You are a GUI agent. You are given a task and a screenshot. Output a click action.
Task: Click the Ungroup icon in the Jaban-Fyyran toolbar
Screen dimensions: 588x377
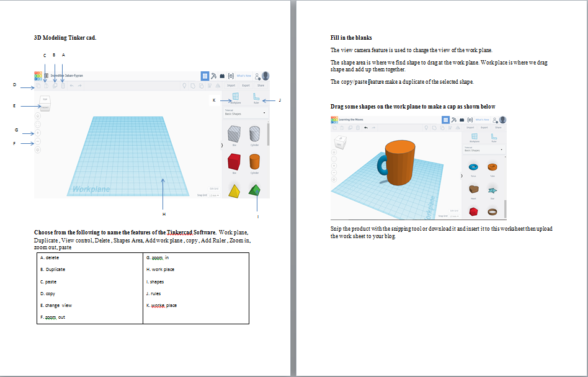[202, 86]
